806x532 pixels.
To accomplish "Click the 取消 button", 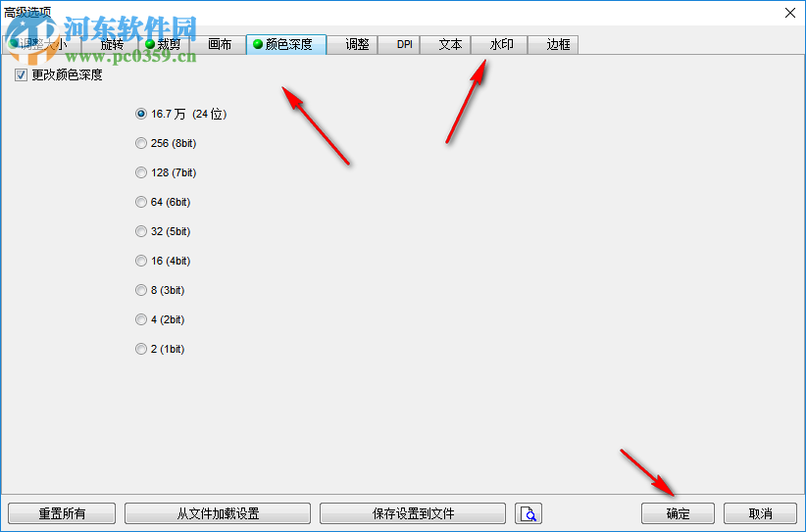I will [x=760, y=513].
